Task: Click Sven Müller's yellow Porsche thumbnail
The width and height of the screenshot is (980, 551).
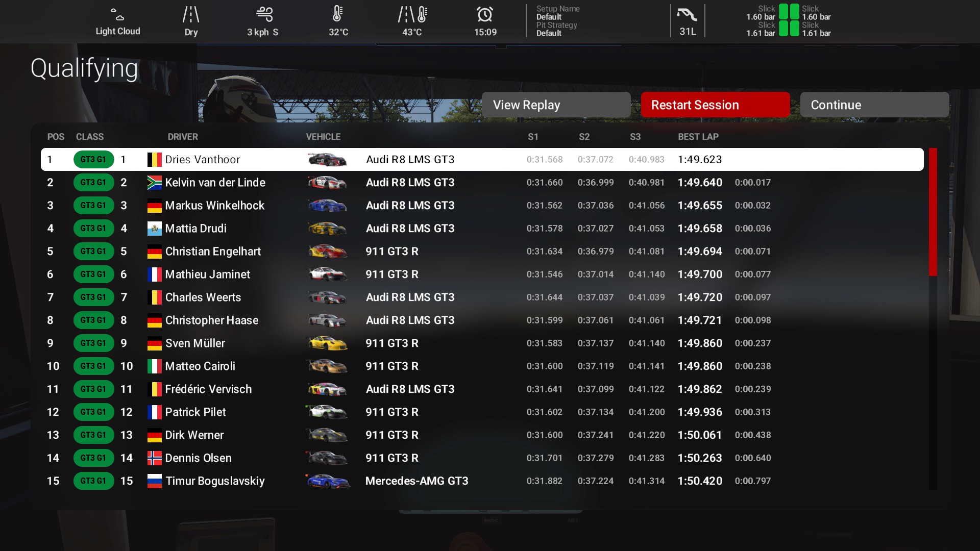Action: click(x=327, y=343)
